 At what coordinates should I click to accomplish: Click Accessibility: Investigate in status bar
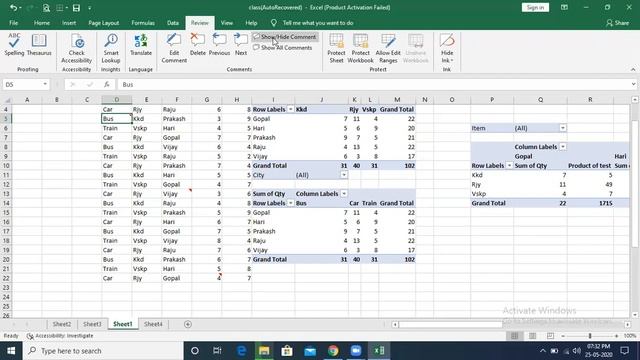pos(60,336)
